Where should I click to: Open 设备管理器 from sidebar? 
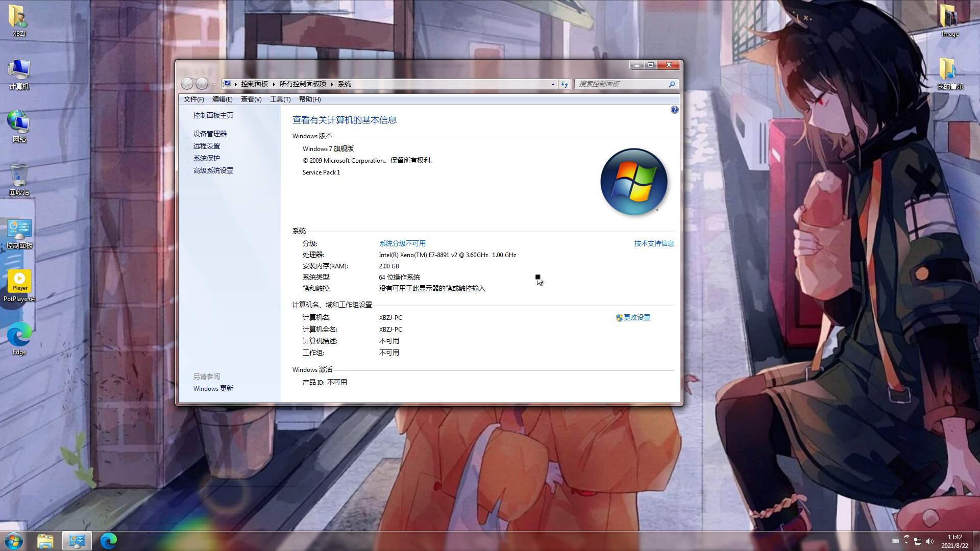[209, 133]
